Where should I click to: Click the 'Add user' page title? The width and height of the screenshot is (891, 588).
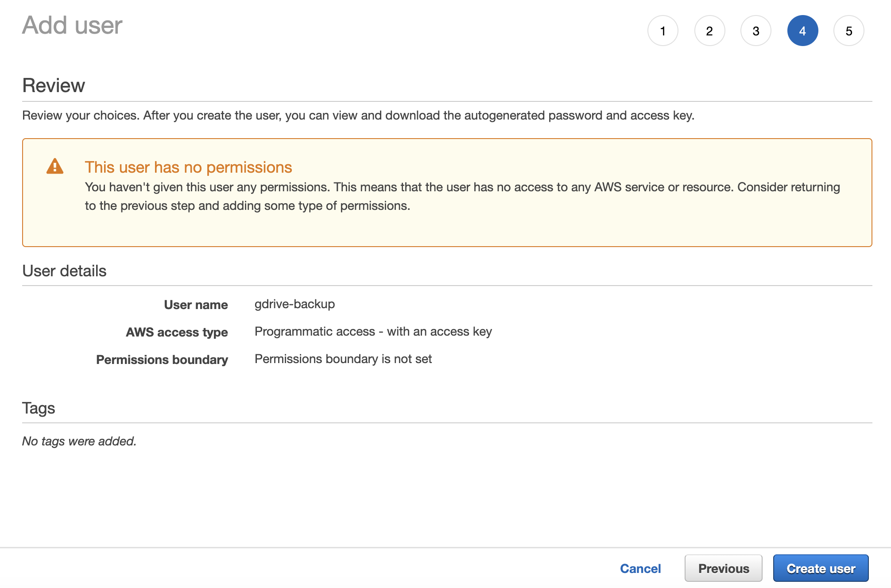click(x=72, y=25)
